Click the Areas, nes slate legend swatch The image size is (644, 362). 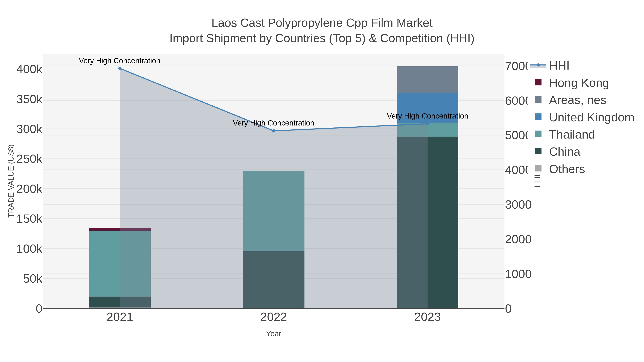[x=538, y=99]
